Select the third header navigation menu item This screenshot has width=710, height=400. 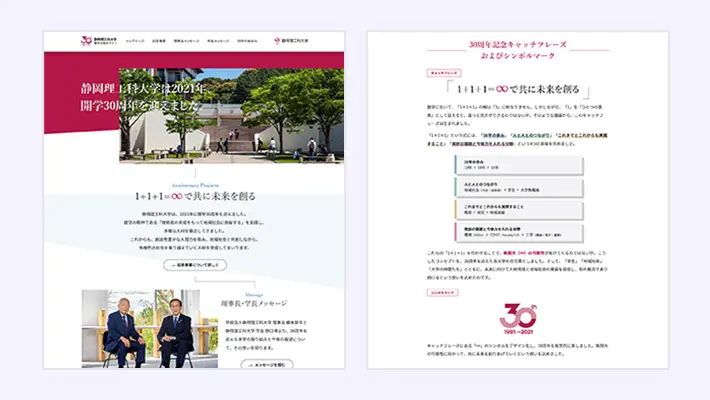(187, 41)
